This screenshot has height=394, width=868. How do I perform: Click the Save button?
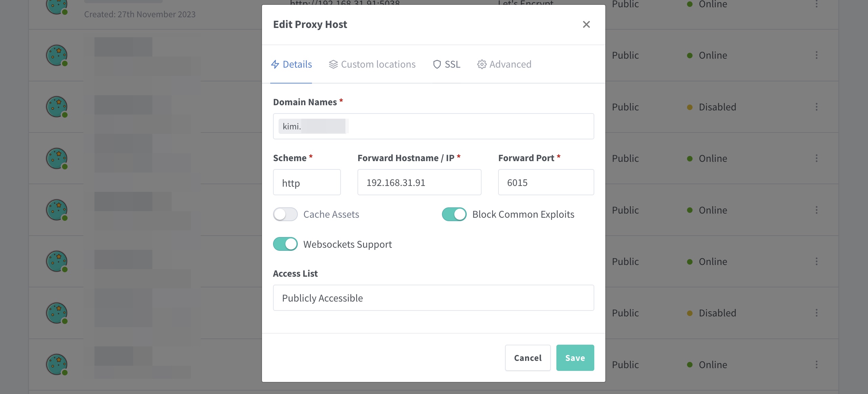[575, 358]
